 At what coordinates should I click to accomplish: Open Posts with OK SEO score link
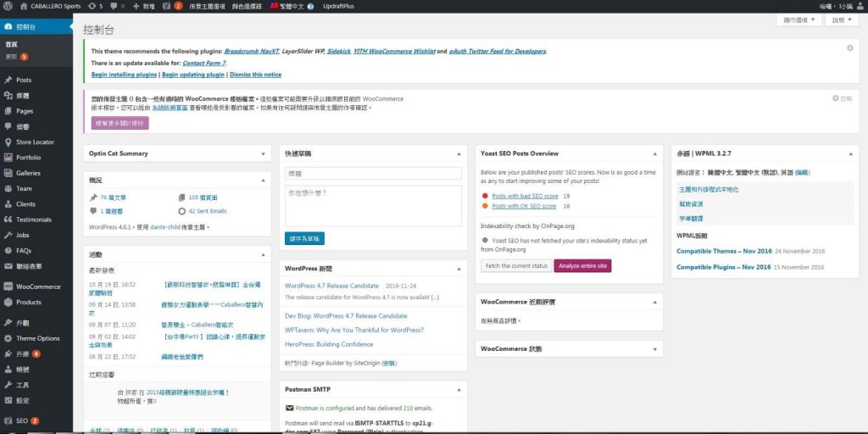click(524, 206)
